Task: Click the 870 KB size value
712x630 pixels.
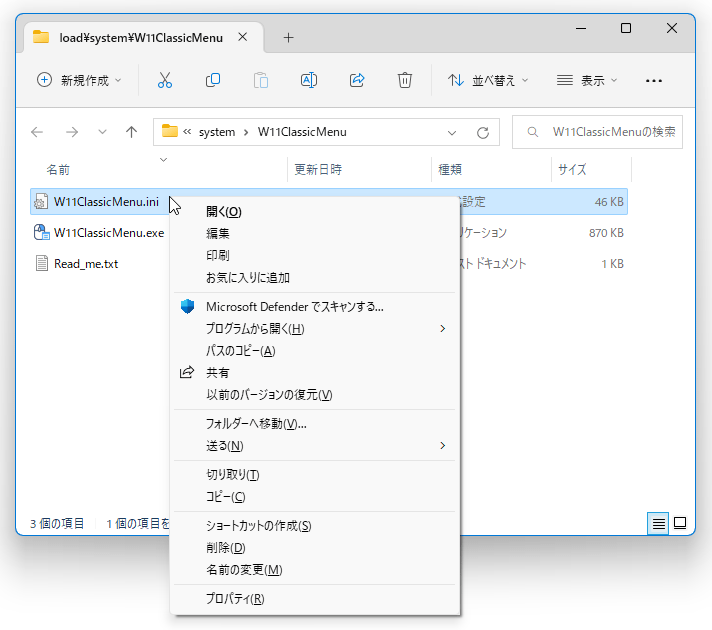Action: [606, 233]
